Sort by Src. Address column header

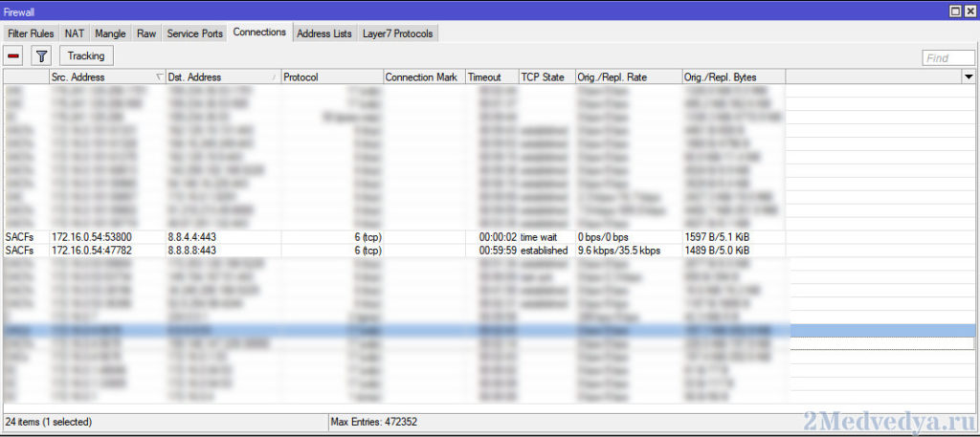click(x=107, y=76)
